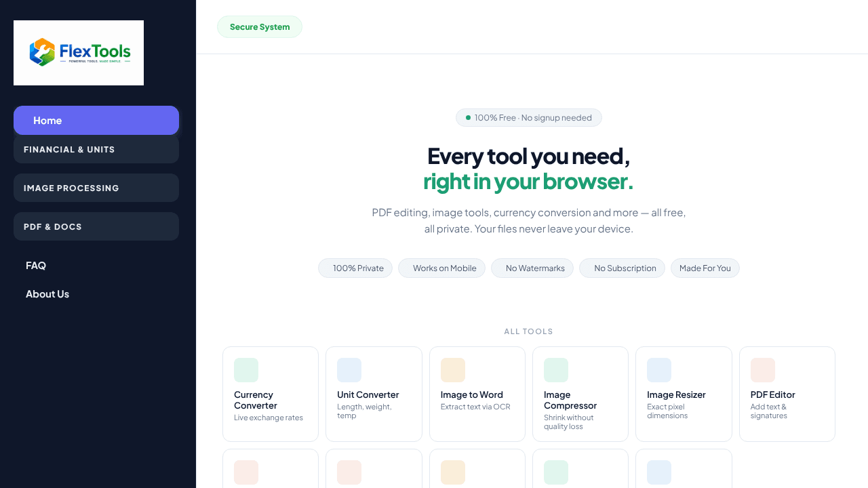Open the FAQ page link
This screenshot has height=488, width=868.
tap(36, 266)
